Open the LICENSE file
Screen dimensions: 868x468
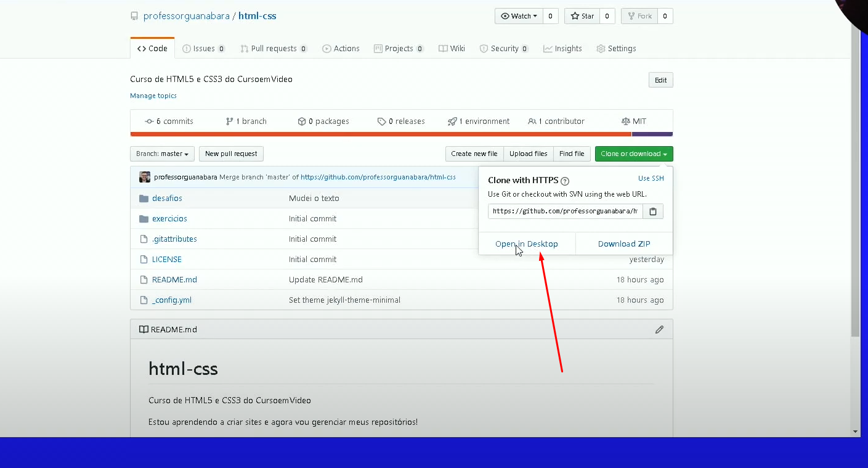[167, 260]
